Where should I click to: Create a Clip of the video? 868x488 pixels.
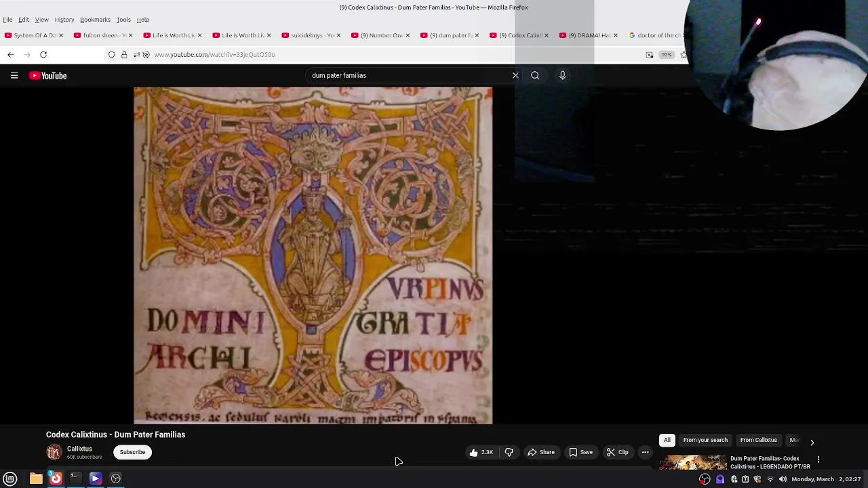click(617, 452)
